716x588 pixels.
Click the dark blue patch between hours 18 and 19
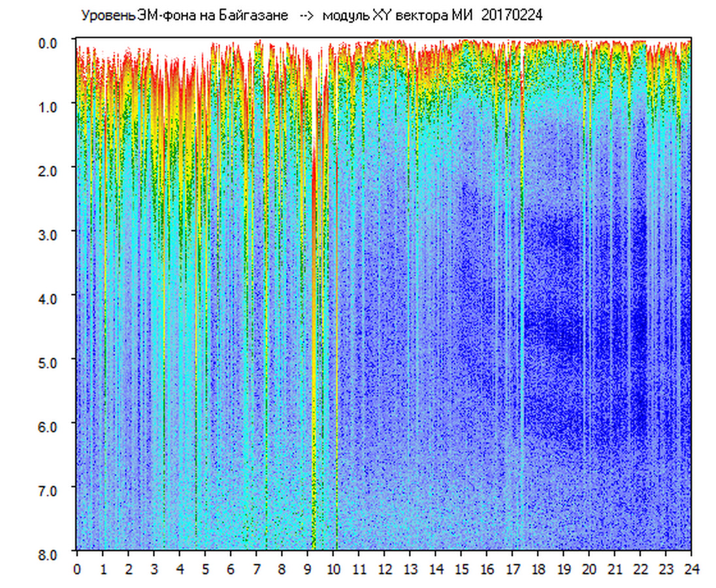pyautogui.click(x=552, y=327)
